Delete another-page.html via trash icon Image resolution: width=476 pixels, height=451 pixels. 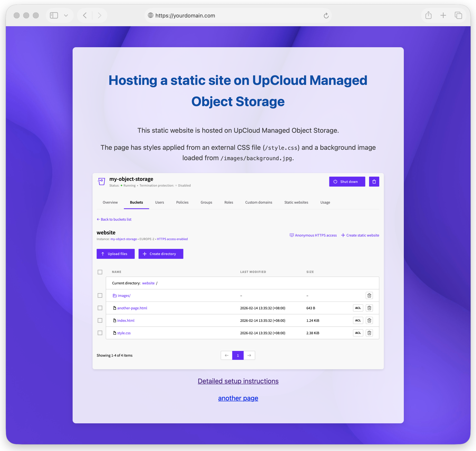[x=369, y=308]
